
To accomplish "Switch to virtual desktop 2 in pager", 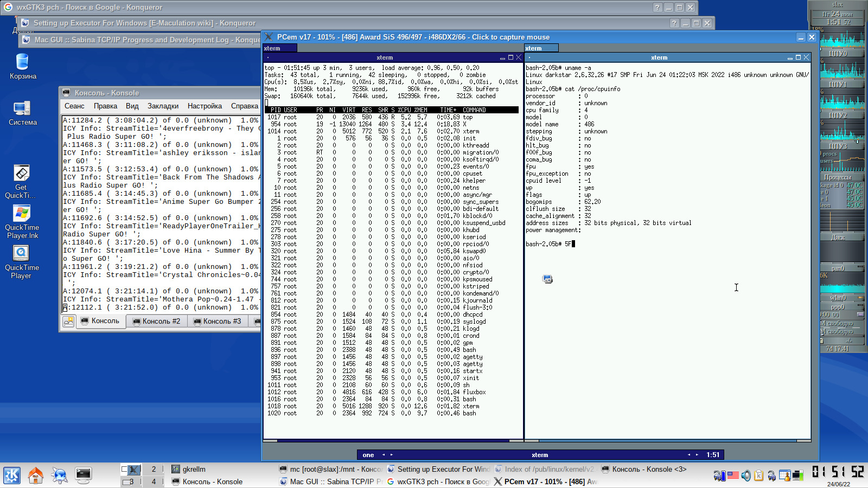I will pyautogui.click(x=154, y=469).
